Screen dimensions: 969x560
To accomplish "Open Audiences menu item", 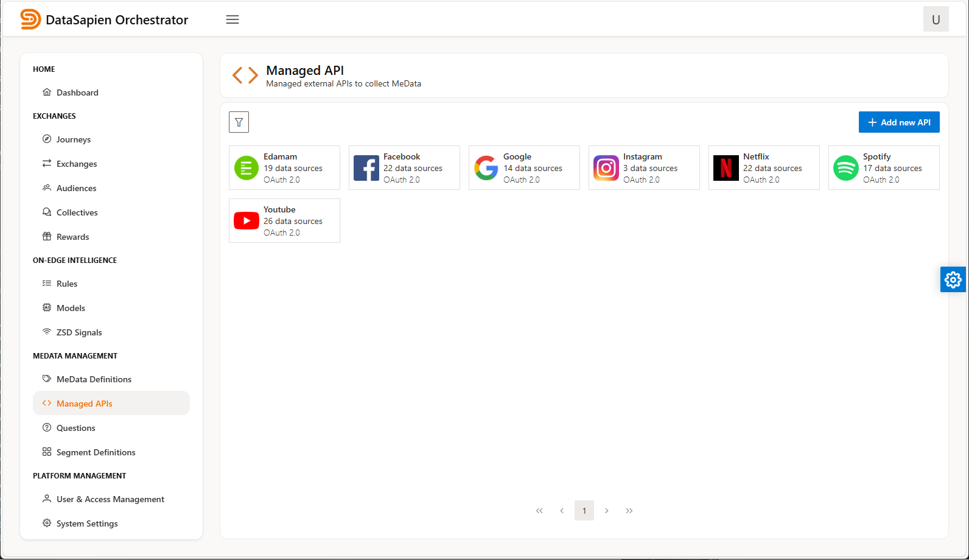I will coord(111,188).
